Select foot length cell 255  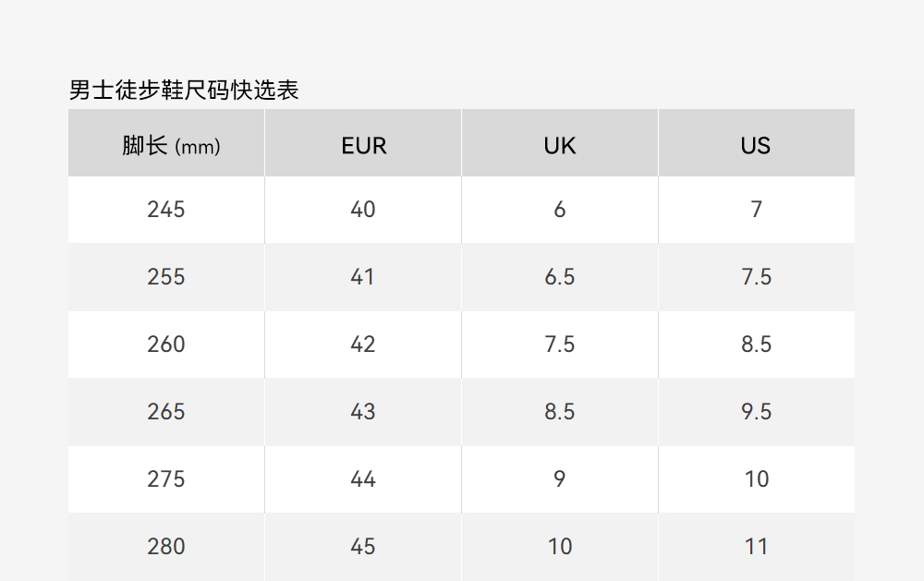tap(166, 277)
